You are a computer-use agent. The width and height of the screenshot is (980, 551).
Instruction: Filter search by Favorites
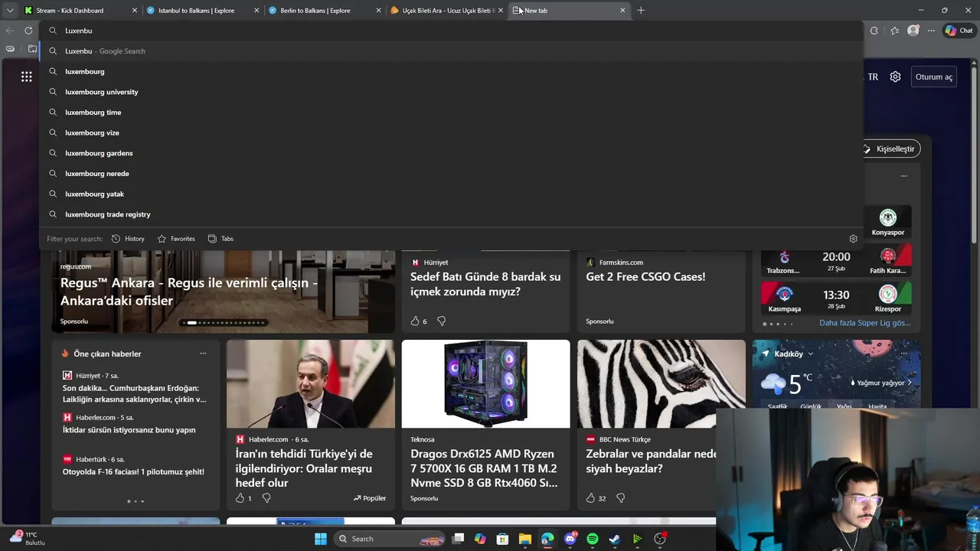[x=176, y=239]
